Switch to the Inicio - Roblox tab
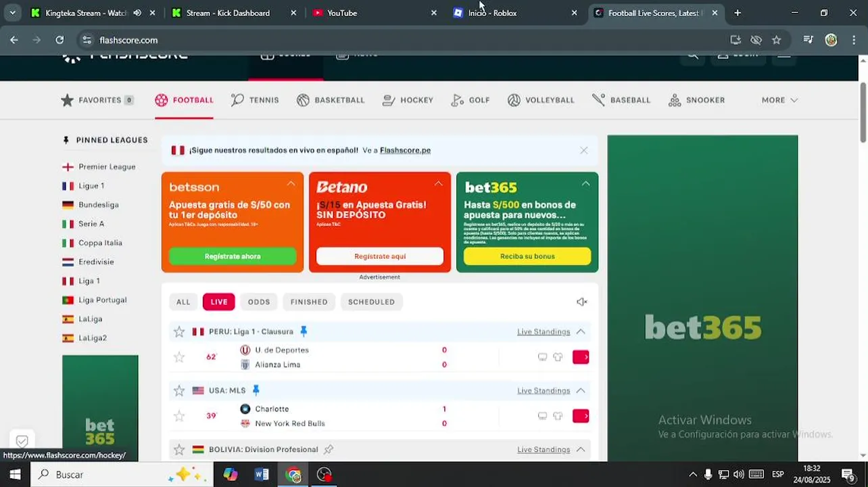868x487 pixels. point(515,13)
